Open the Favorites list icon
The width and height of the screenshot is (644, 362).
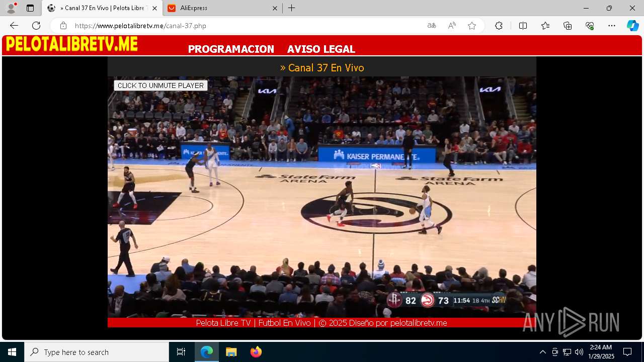pyautogui.click(x=545, y=26)
